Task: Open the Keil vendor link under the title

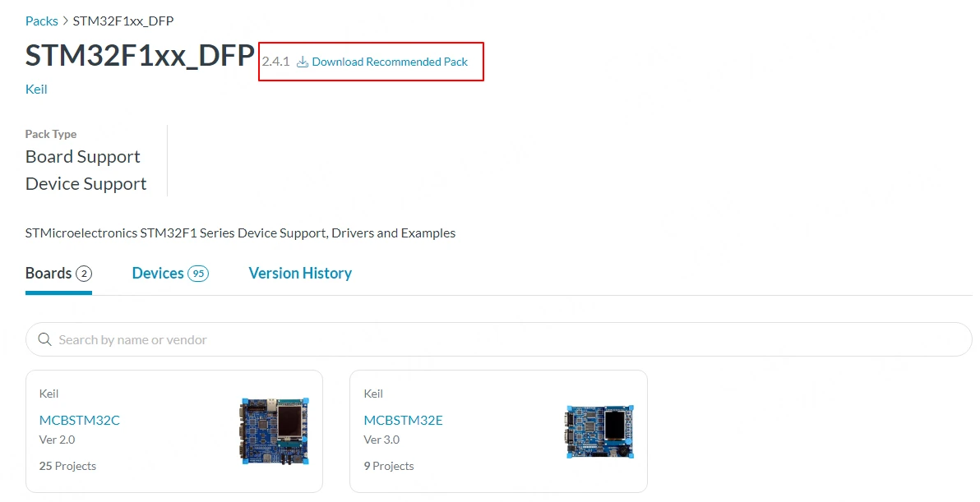Action: click(36, 89)
